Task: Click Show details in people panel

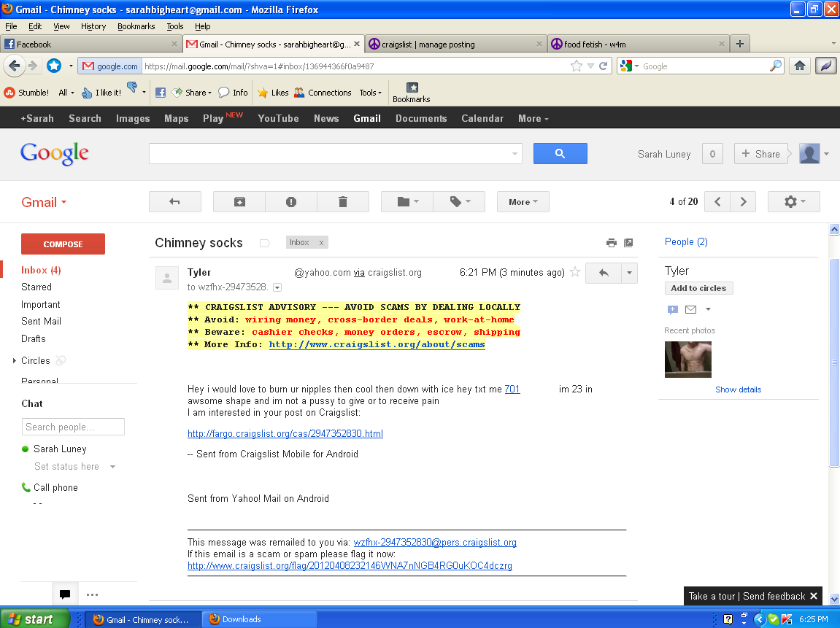Action: [x=738, y=389]
